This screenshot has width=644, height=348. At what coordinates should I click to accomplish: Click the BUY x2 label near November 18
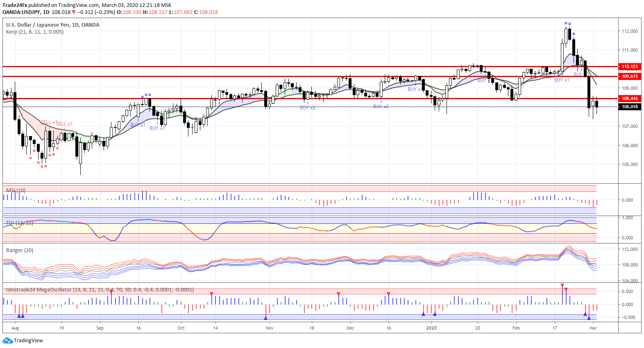coord(308,108)
